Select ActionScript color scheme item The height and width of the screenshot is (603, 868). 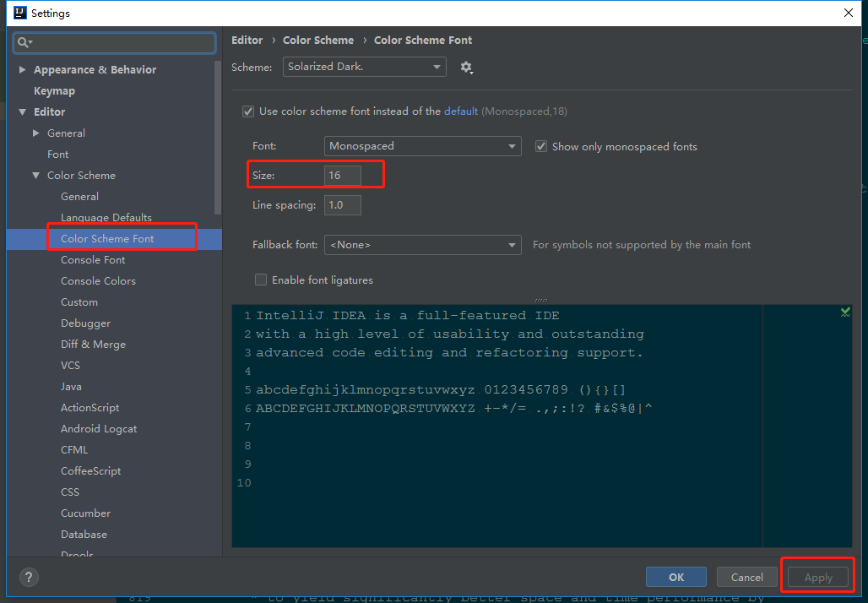[x=90, y=408]
